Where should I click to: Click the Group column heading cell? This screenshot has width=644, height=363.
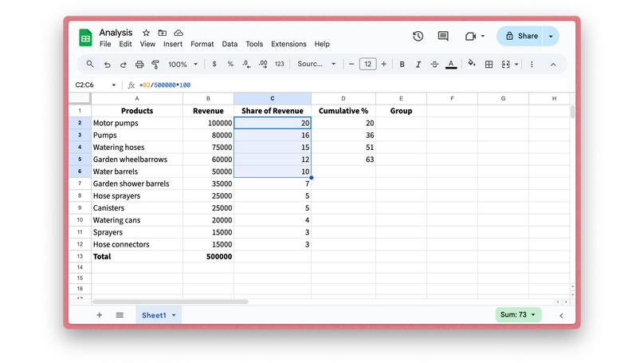click(401, 111)
